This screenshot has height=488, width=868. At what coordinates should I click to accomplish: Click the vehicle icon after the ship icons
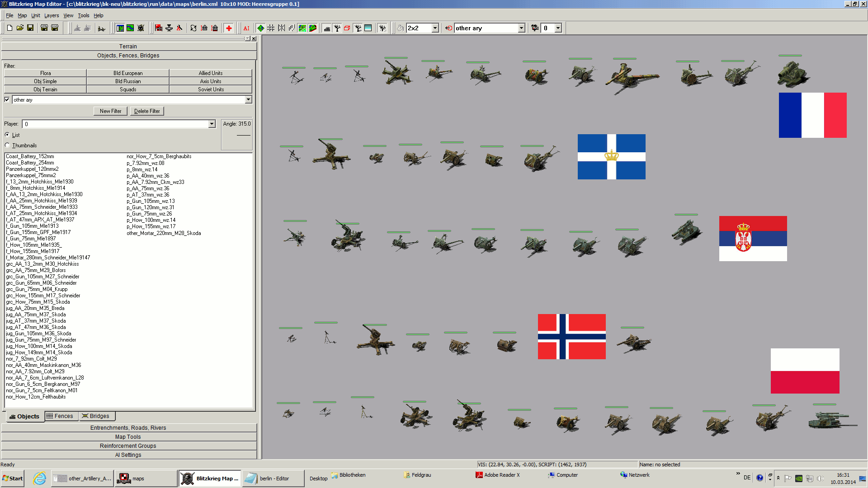(x=102, y=28)
